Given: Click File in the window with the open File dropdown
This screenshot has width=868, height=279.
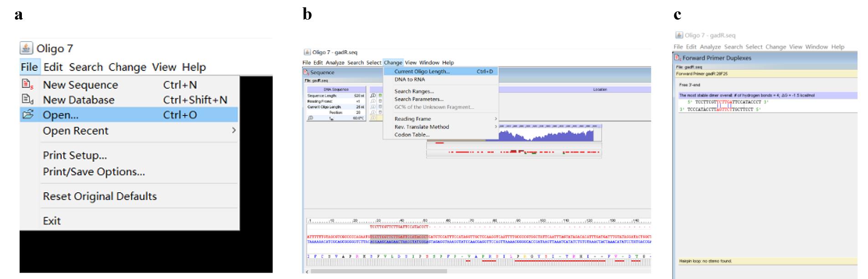Looking at the screenshot, I should pyautogui.click(x=29, y=67).
